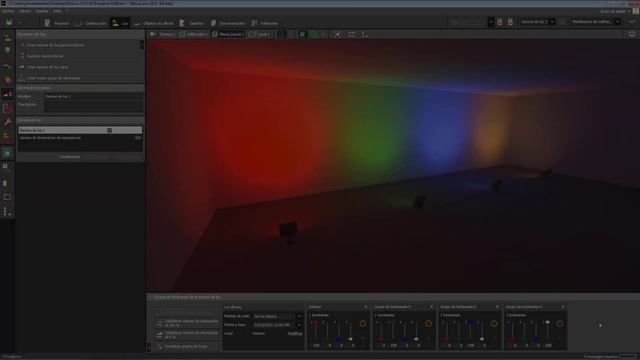Open the Insertar menu
The height and width of the screenshot is (360, 640).
tap(42, 11)
